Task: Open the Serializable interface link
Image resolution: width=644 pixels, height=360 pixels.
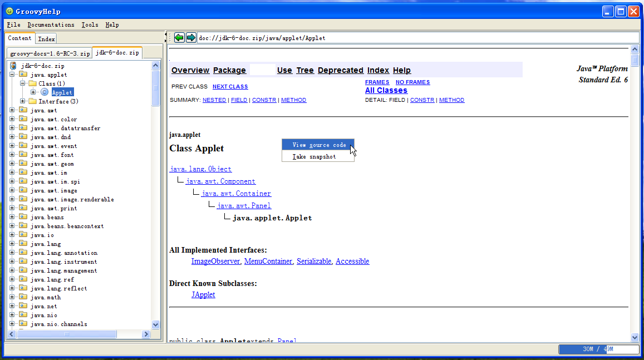Action: coord(314,261)
